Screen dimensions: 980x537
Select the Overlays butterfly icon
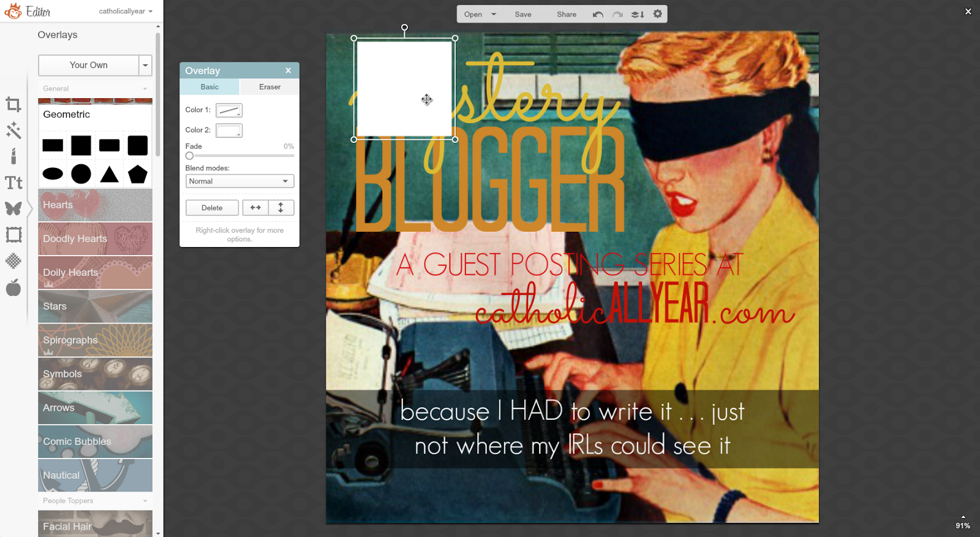(x=13, y=208)
